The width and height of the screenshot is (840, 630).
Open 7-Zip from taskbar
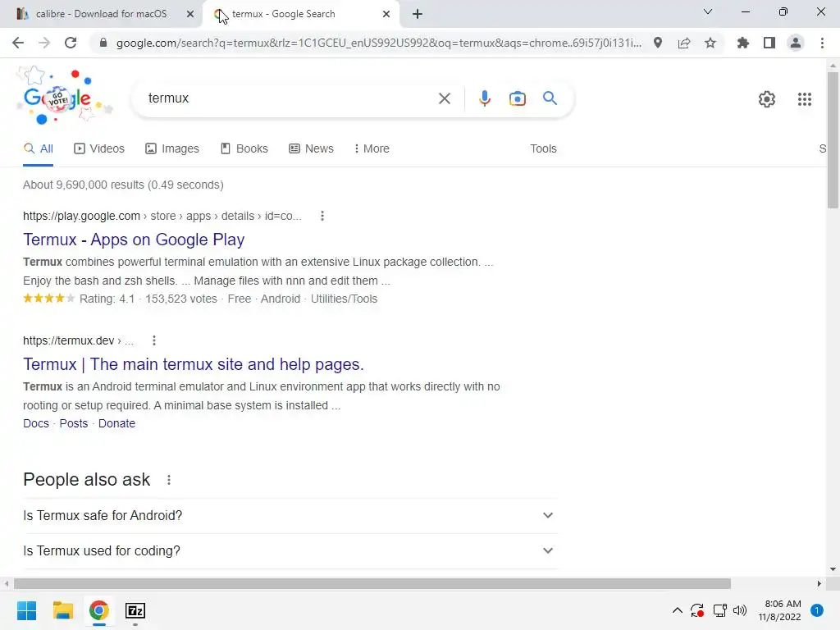pyautogui.click(x=135, y=610)
